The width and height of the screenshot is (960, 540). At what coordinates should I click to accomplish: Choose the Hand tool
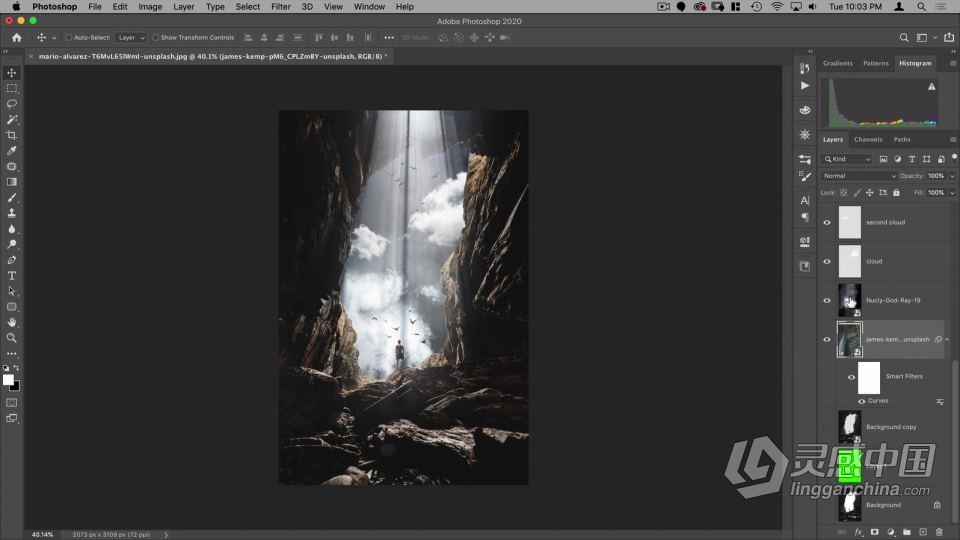tap(12, 322)
